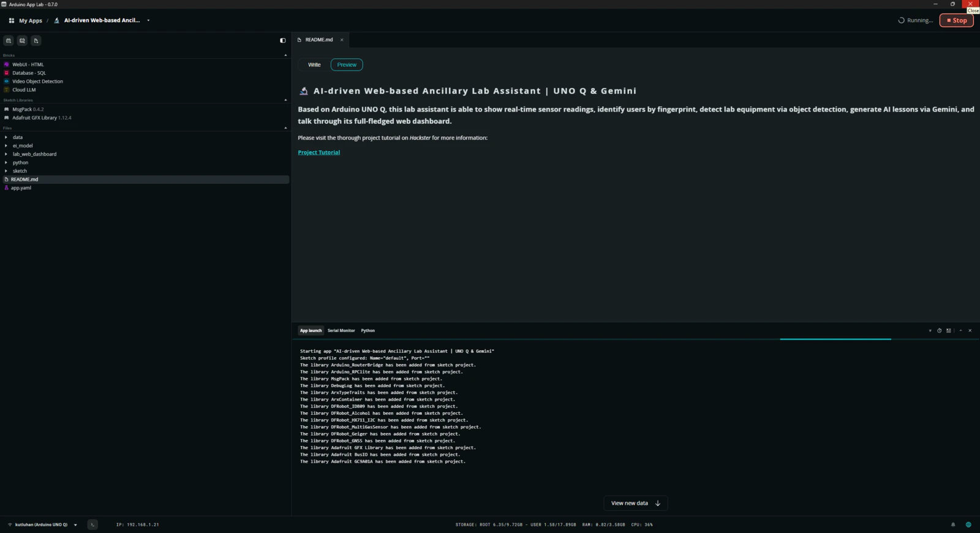Image resolution: width=980 pixels, height=533 pixels.
Task: Click the CPU: 36% status text
Action: pos(642,525)
